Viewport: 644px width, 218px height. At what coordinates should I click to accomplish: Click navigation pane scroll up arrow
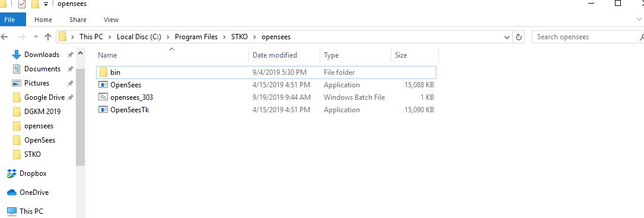(x=80, y=53)
